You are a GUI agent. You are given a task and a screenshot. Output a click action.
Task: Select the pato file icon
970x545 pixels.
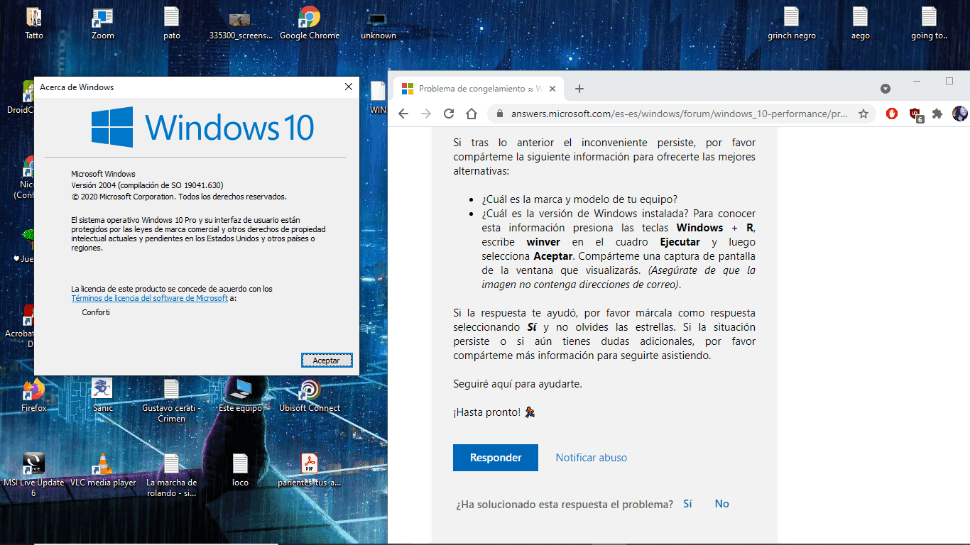click(x=171, y=24)
